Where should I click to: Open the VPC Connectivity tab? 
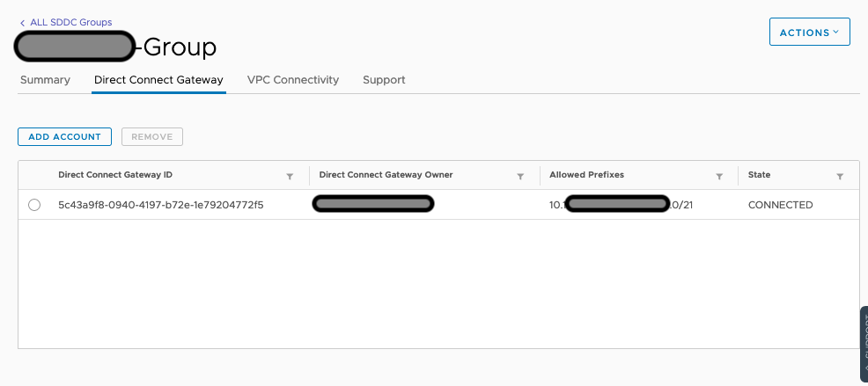[292, 80]
